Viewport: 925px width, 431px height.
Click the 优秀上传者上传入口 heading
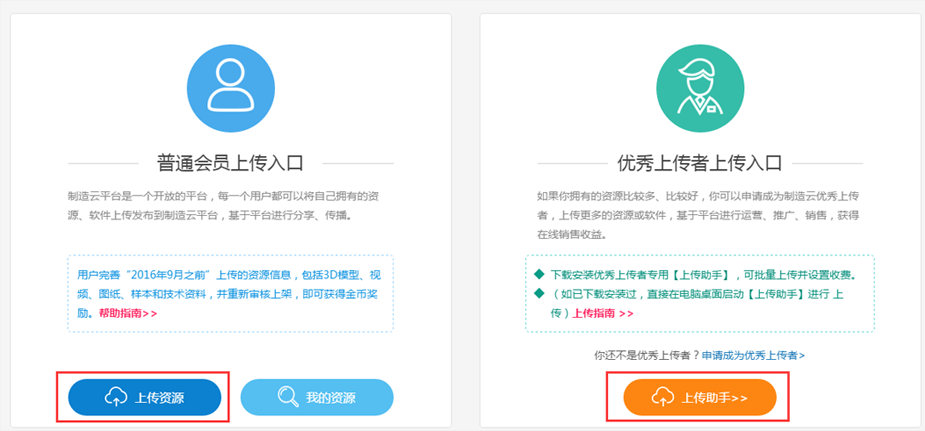point(700,163)
